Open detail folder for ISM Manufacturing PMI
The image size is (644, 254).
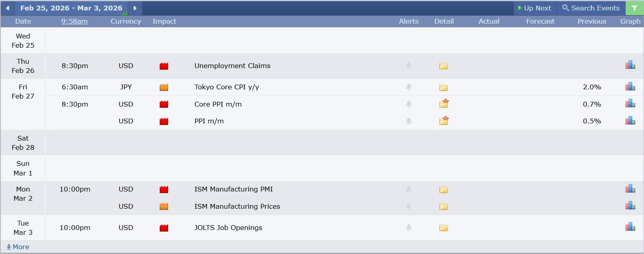(x=443, y=189)
